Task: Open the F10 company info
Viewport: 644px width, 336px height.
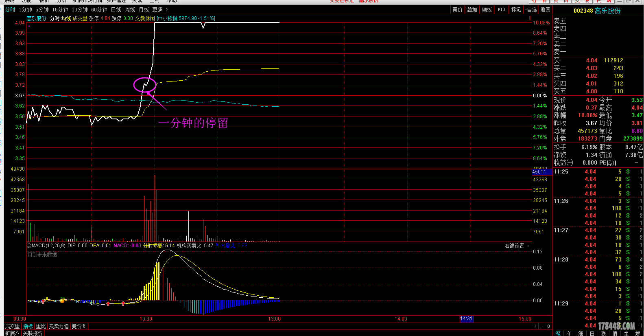Action: pos(501,9)
